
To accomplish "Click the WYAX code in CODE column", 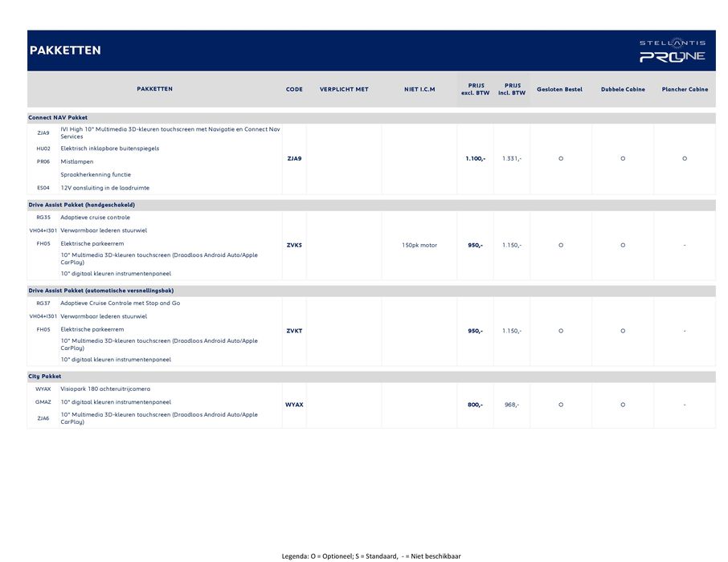I will coord(294,405).
